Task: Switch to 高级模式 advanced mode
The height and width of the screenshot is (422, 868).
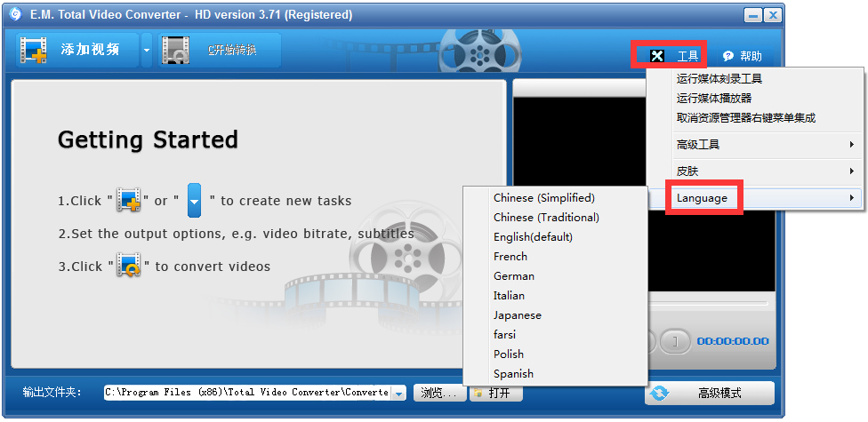Action: [x=710, y=394]
